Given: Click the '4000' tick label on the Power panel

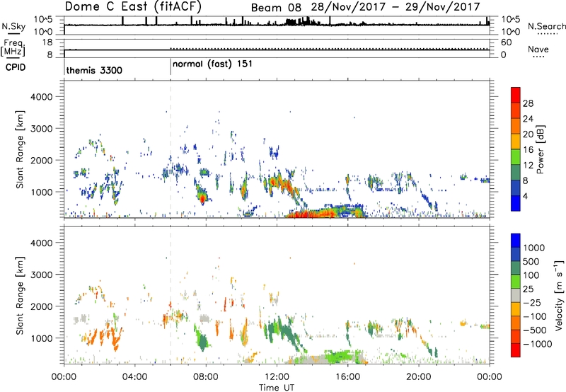Looking at the screenshot, I should pyautogui.click(x=41, y=97).
